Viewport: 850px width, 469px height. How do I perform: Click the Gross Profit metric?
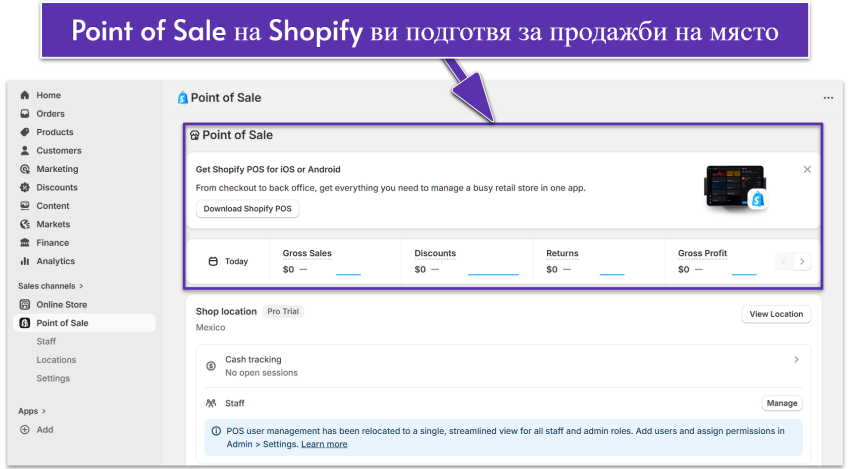(702, 254)
